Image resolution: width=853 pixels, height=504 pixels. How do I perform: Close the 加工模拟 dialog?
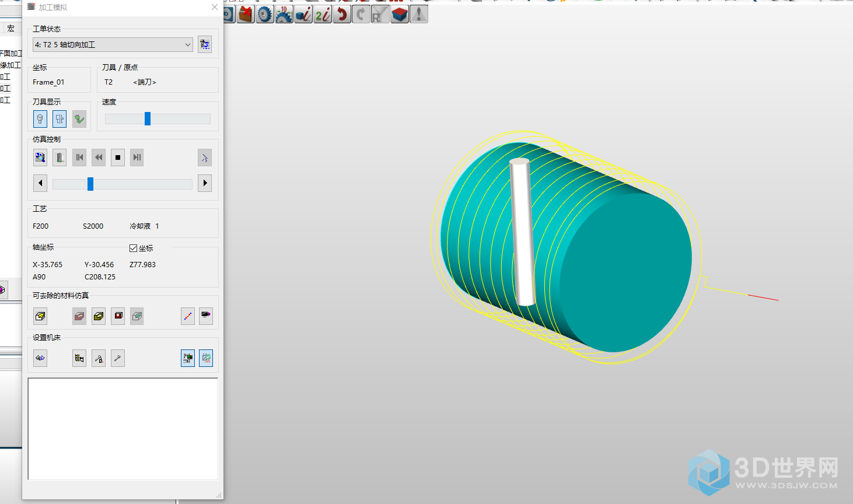coord(215,7)
